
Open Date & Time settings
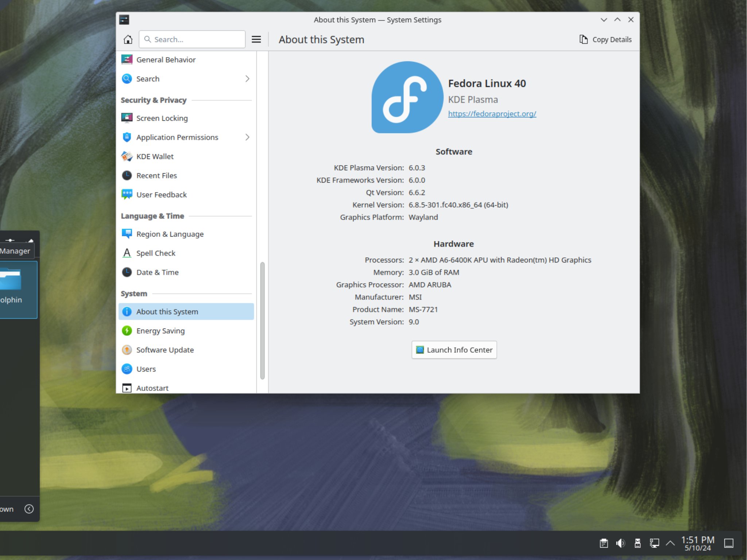(186, 272)
